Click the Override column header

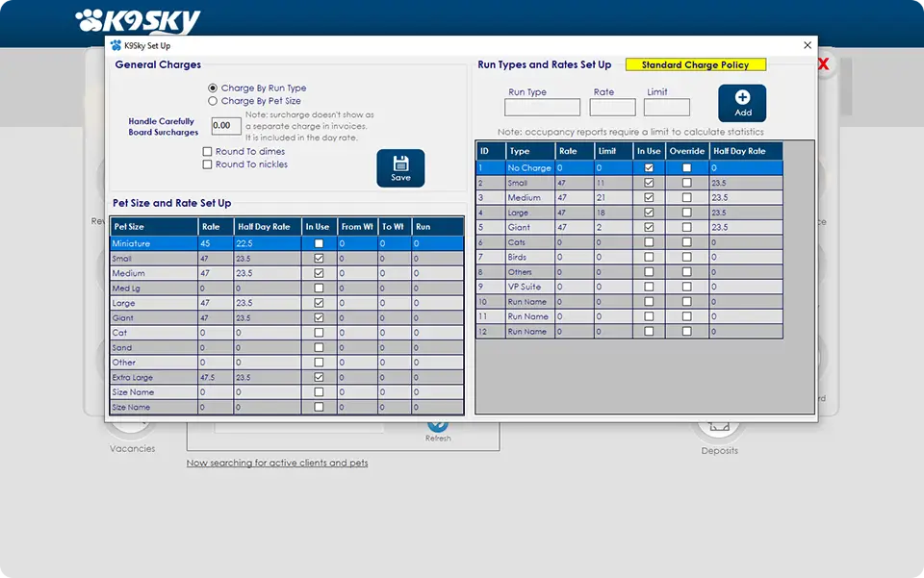686,151
